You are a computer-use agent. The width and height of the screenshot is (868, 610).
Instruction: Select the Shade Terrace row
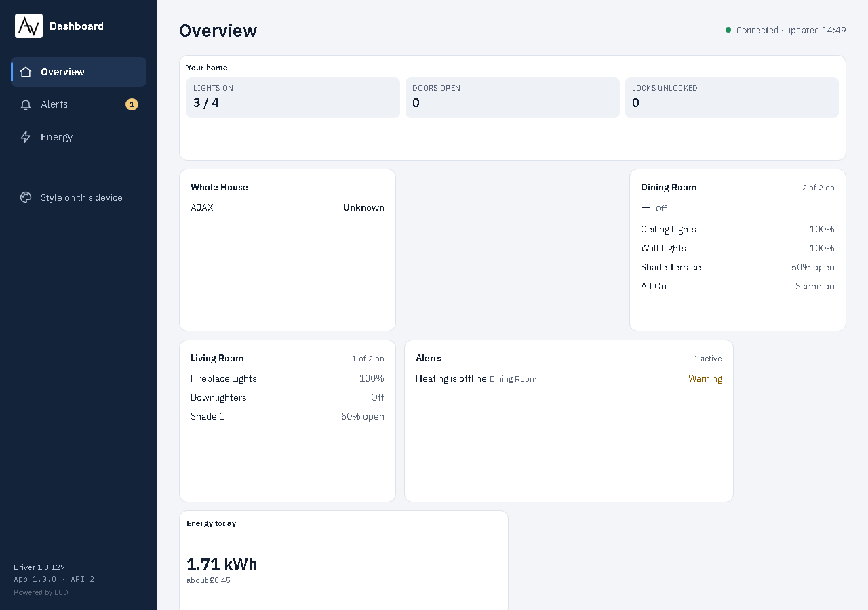click(x=738, y=267)
